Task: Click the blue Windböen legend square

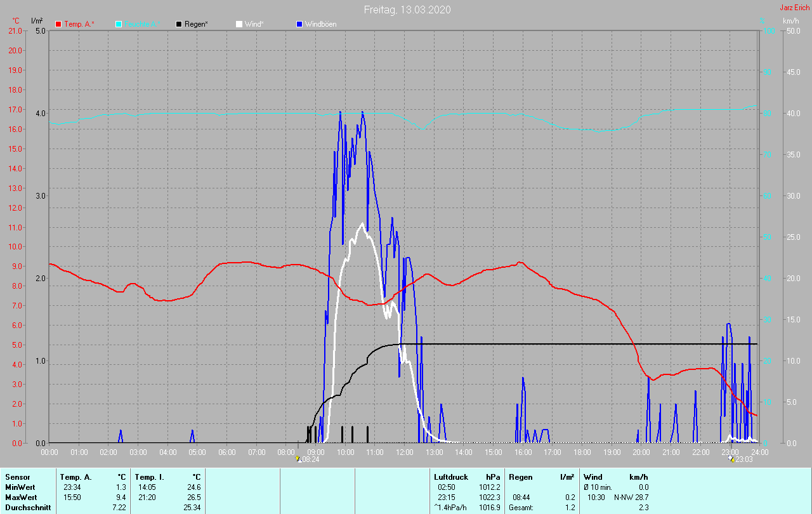Action: pyautogui.click(x=299, y=24)
